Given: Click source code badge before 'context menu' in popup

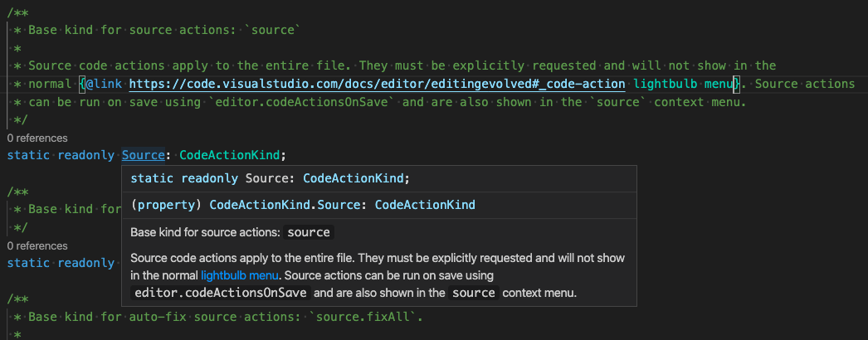Looking at the screenshot, I should (475, 294).
